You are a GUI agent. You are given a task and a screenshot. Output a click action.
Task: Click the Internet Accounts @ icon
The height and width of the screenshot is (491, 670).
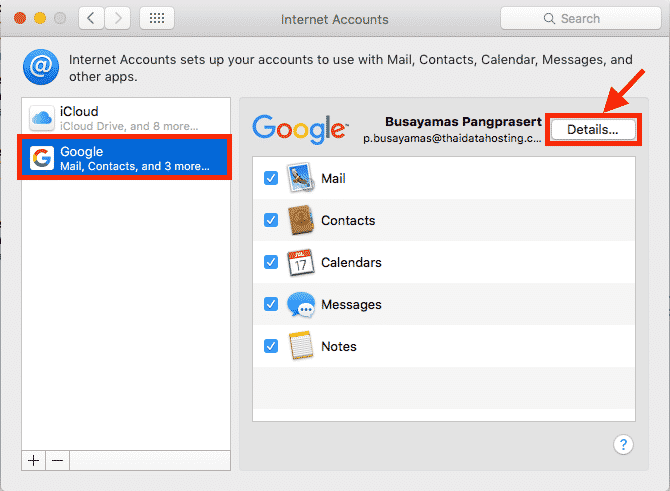41,67
